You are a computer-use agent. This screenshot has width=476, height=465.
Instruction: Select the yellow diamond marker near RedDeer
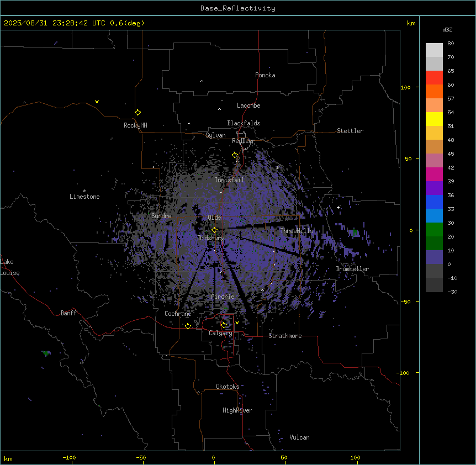pos(235,155)
